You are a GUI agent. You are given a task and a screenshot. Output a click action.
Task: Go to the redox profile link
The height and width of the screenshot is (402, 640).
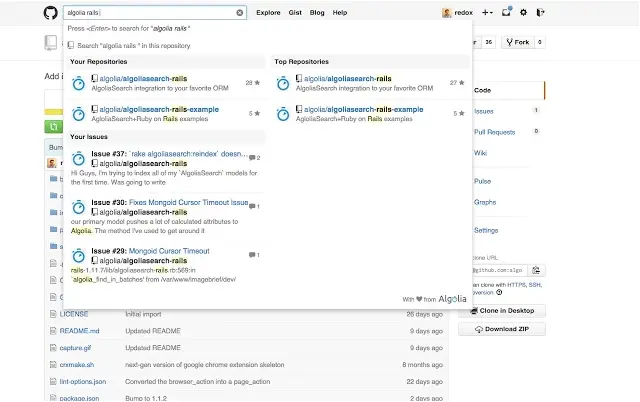tap(464, 13)
